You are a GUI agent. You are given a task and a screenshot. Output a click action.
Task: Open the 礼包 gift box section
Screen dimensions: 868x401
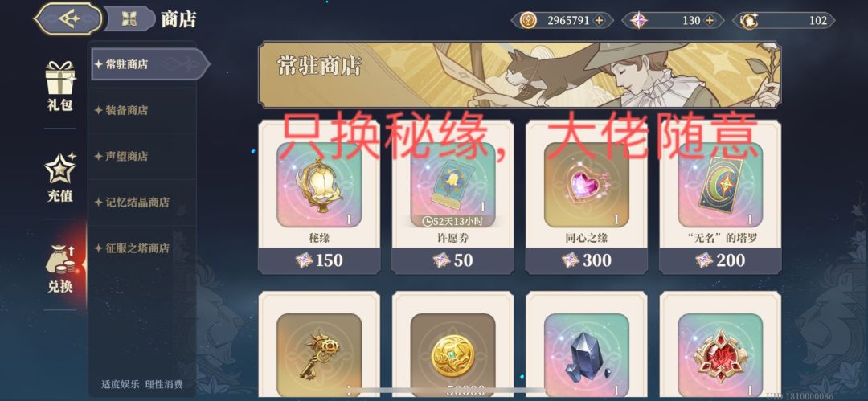point(59,87)
